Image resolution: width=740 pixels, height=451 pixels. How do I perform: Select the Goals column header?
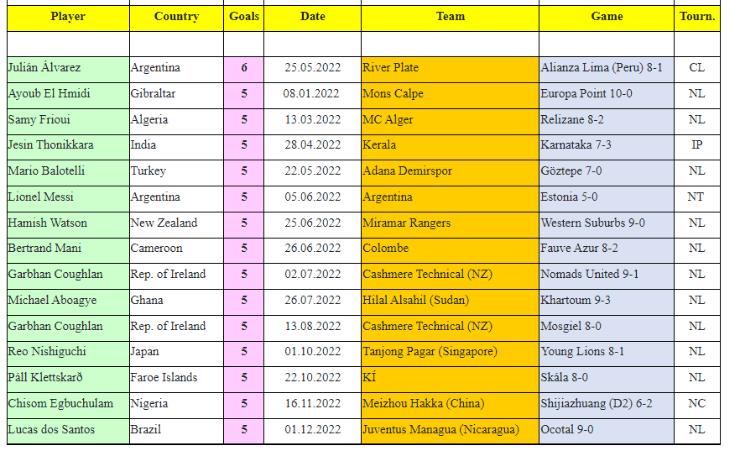pyautogui.click(x=243, y=17)
